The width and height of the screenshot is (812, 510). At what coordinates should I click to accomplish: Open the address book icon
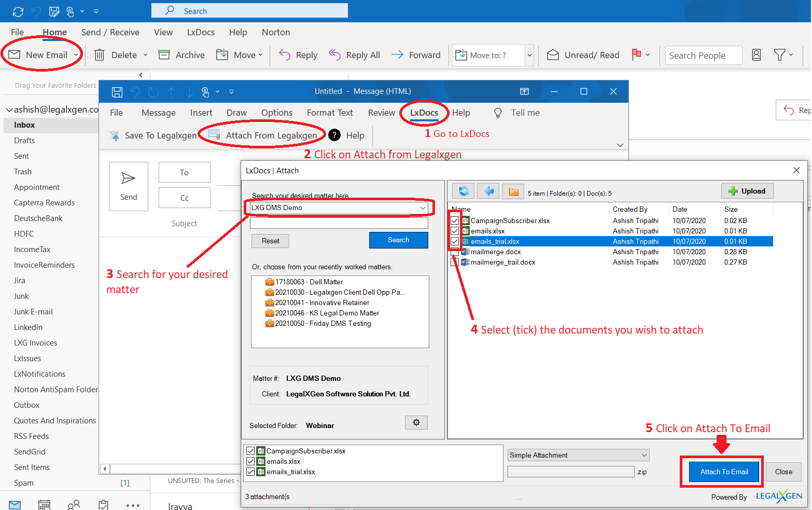point(756,55)
